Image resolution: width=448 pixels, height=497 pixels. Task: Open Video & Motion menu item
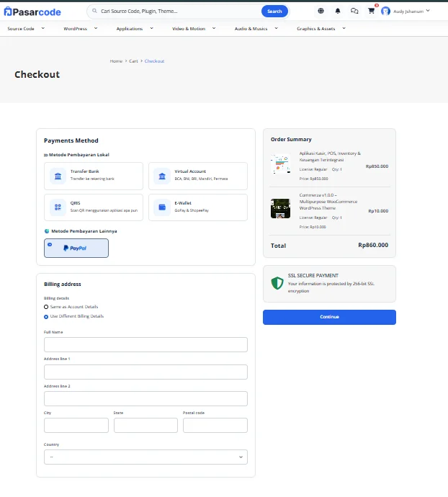pyautogui.click(x=189, y=29)
